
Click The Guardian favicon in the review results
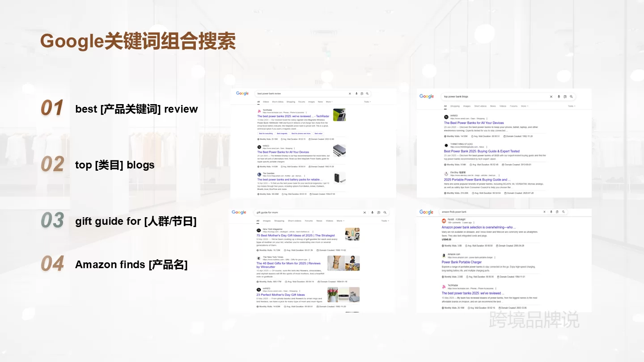click(259, 174)
